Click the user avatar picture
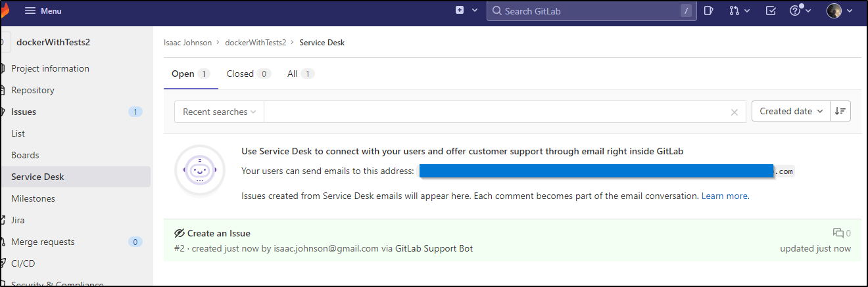868x287 pixels. pos(834,11)
